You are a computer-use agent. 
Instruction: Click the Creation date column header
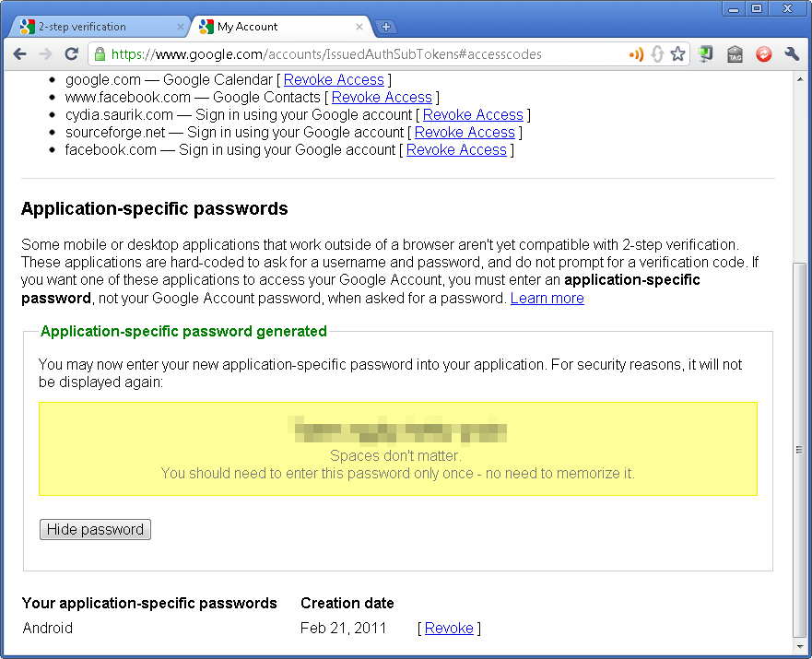tap(347, 603)
